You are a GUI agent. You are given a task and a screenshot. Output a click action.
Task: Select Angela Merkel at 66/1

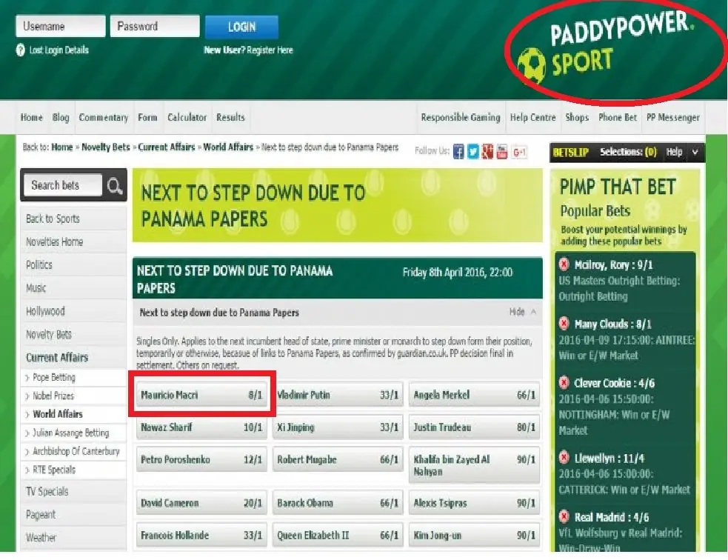coord(474,395)
